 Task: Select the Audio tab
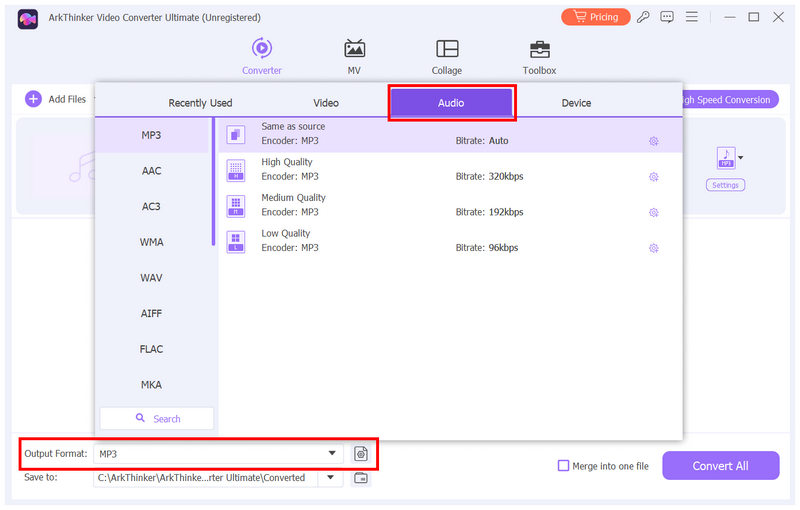(452, 103)
